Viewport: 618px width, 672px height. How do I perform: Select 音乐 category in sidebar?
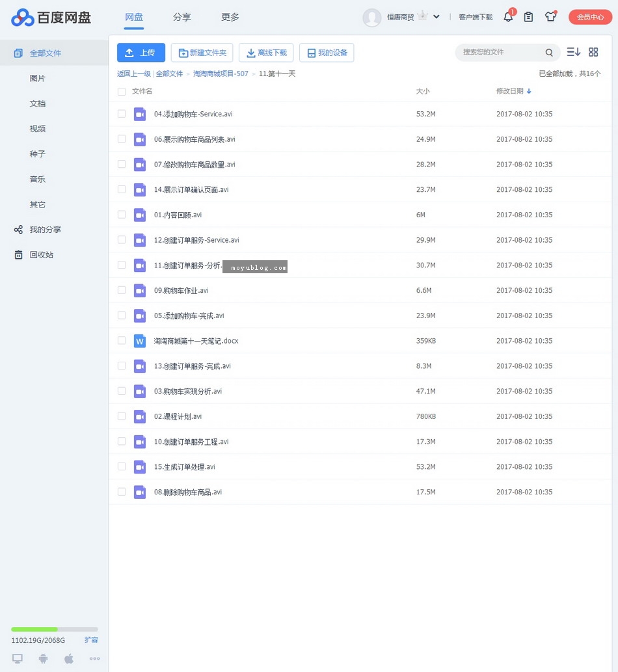pos(38,179)
